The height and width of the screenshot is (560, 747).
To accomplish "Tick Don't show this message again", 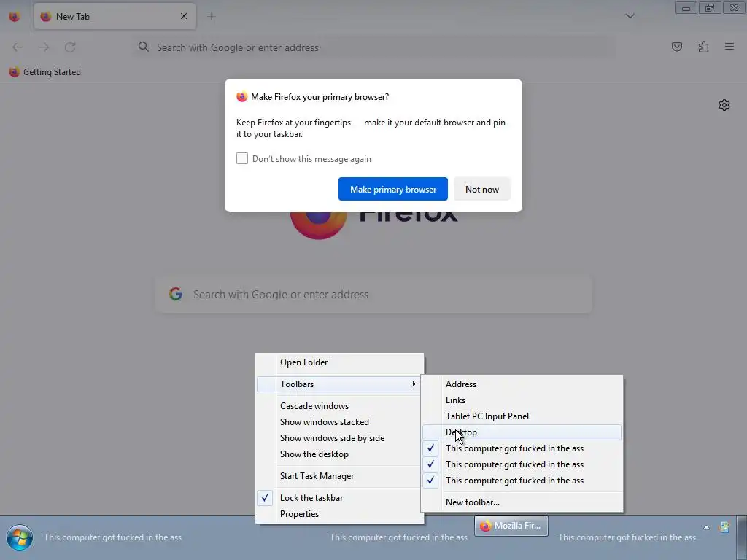I will click(242, 158).
